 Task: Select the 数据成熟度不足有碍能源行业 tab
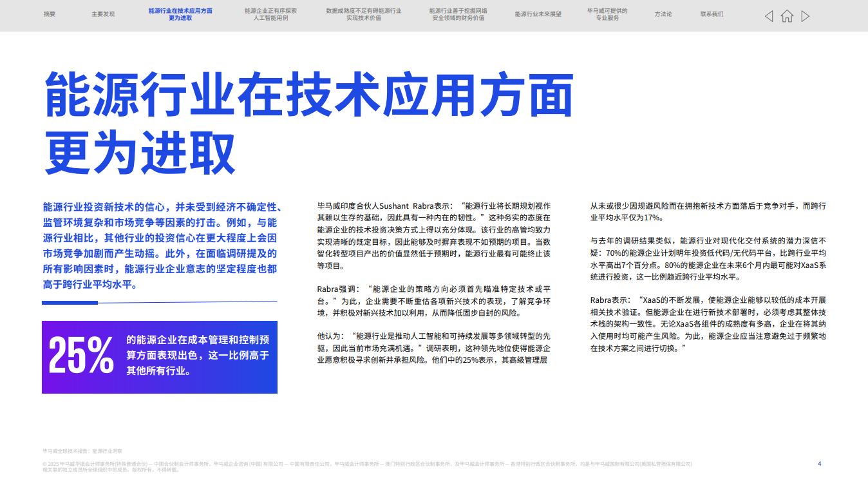[363, 15]
